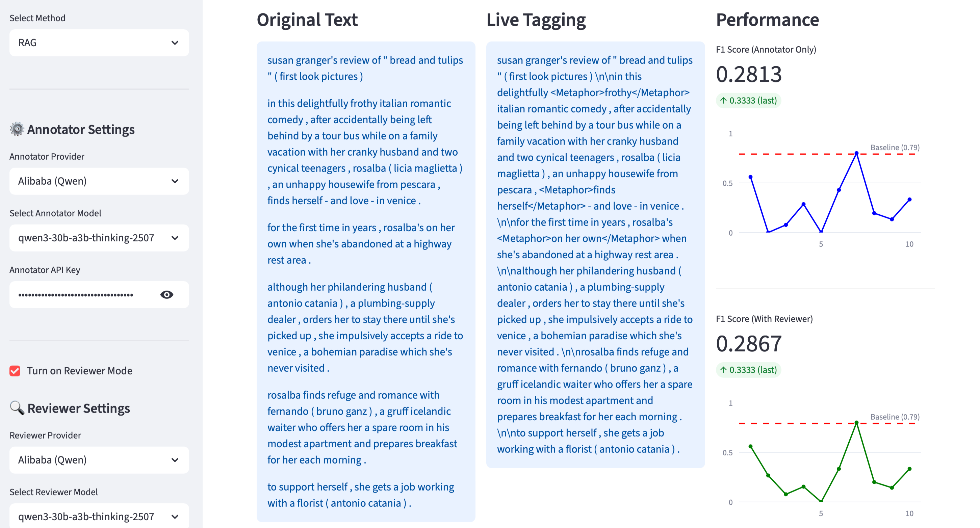The image size is (980, 528).
Task: Open the Select Annotator Model dropdown
Action: [99, 238]
